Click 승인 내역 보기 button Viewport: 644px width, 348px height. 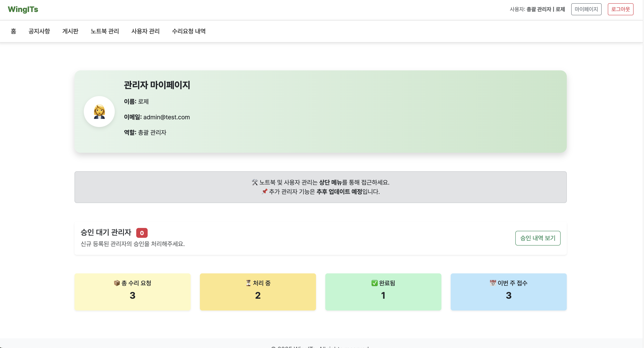538,238
